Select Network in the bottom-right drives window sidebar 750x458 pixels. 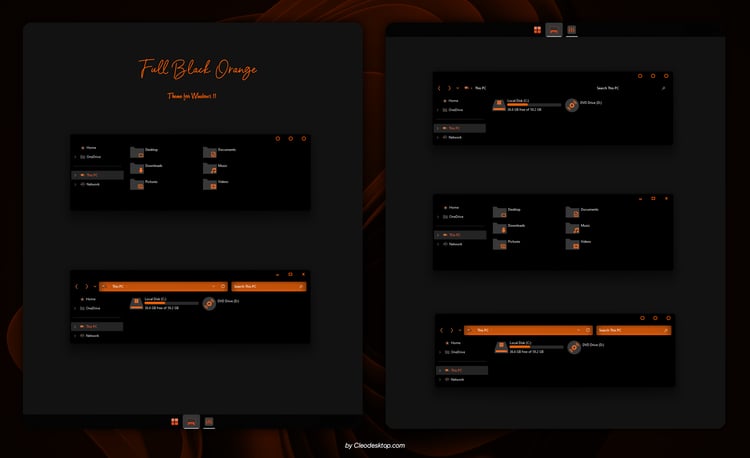click(x=455, y=380)
